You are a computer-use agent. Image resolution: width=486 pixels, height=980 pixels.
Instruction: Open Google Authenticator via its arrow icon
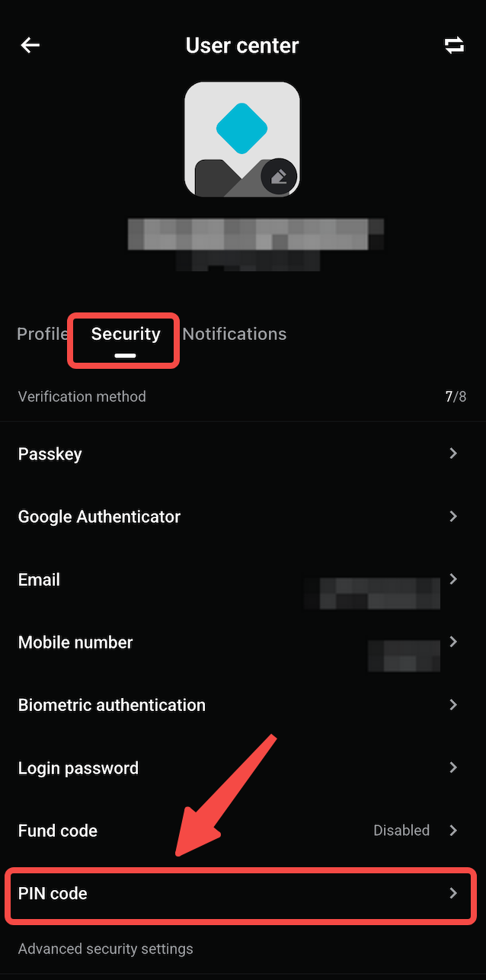point(453,516)
